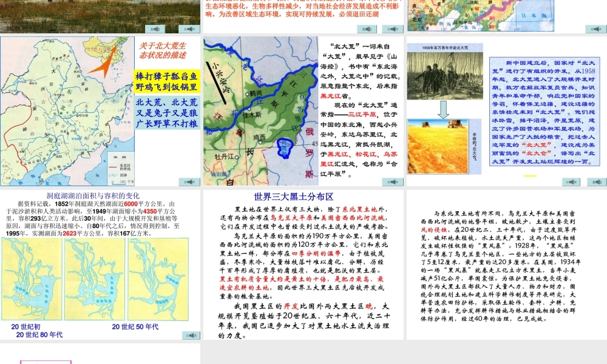The height and width of the screenshot is (364, 607).
Task: Click the '佳木斯' city label on the map
Action: click(252, 115)
